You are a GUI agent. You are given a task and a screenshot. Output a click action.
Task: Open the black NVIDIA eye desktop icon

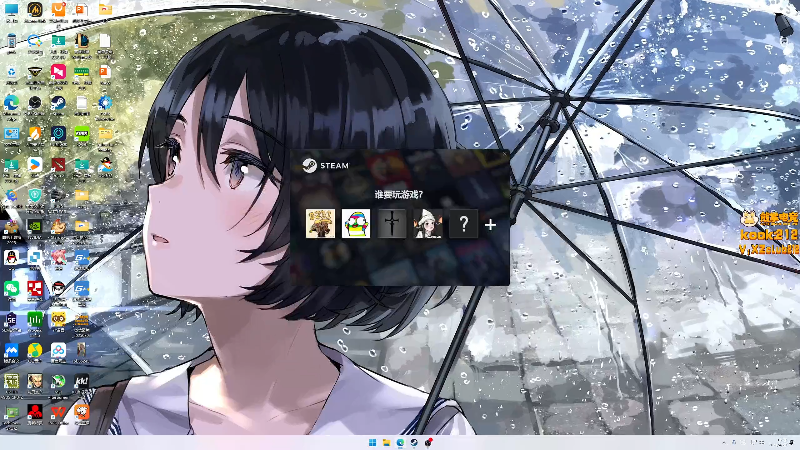pyautogui.click(x=35, y=226)
